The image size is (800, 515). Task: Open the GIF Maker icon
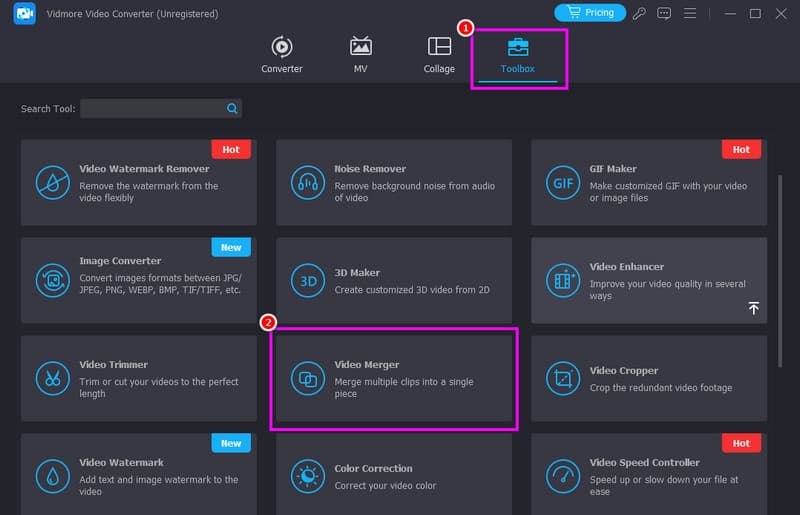(x=563, y=183)
